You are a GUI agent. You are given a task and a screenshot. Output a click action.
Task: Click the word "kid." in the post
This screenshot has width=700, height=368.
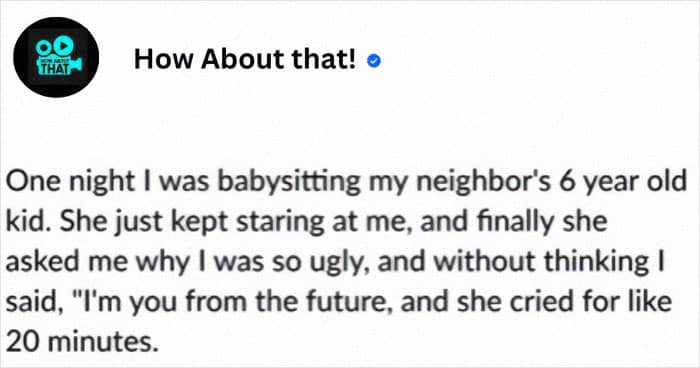[x=29, y=222]
